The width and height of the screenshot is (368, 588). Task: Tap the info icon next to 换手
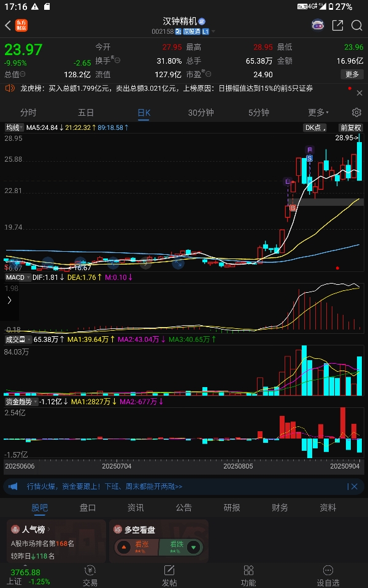click(x=117, y=60)
